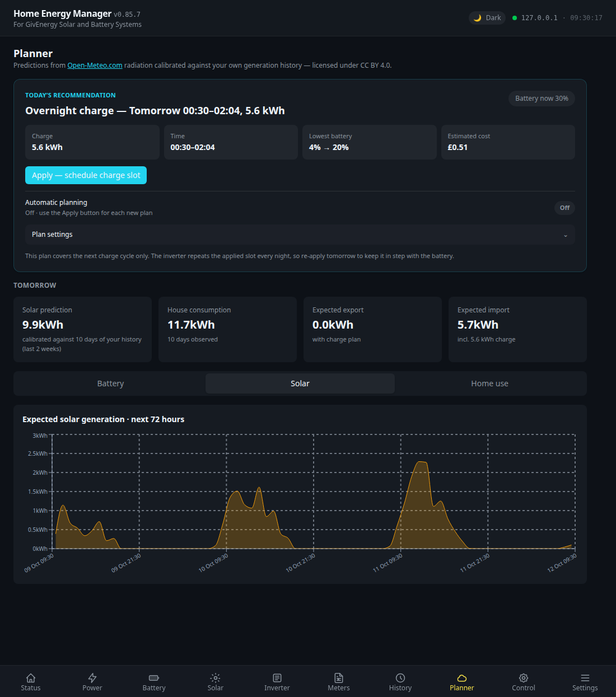616x697 pixels.
Task: Go to Battery via bottom-bar battery icon
Action: (x=154, y=678)
